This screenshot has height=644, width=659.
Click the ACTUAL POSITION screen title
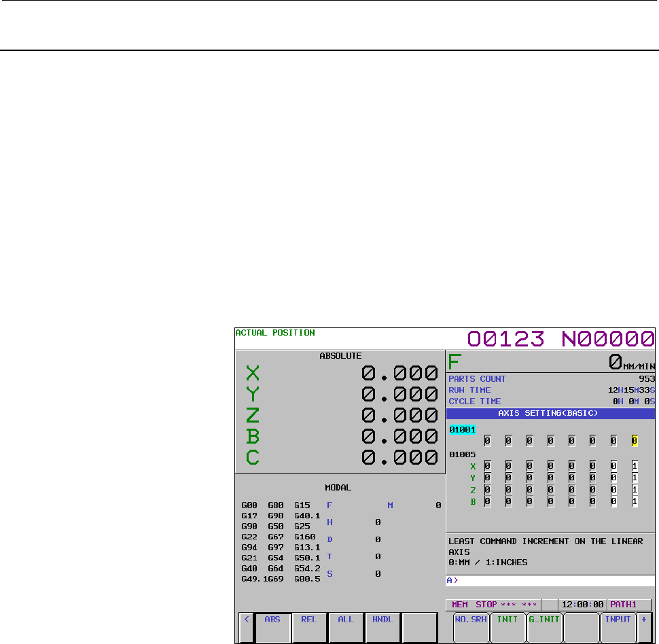click(275, 332)
